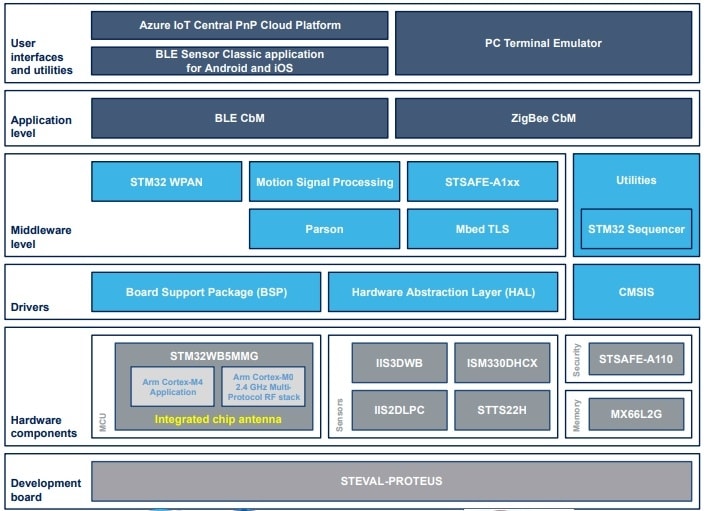Click the Motion Signal Processing block
The height and width of the screenshot is (511, 709).
(324, 182)
